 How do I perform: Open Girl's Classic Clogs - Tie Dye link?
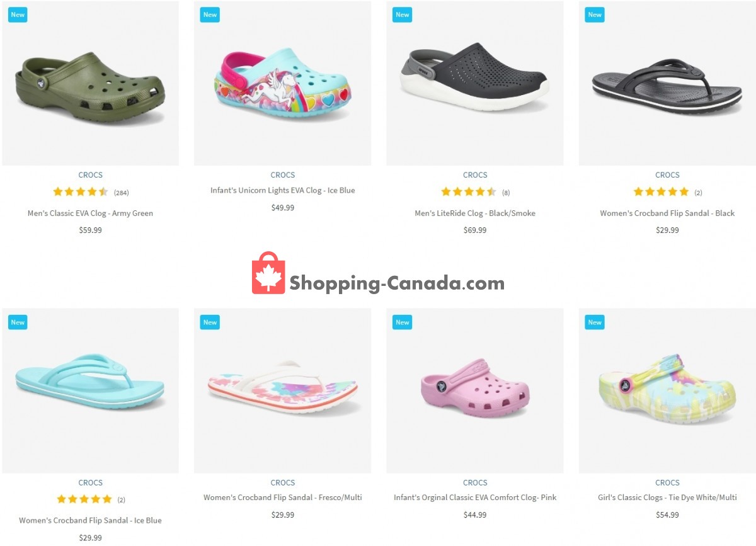click(667, 498)
